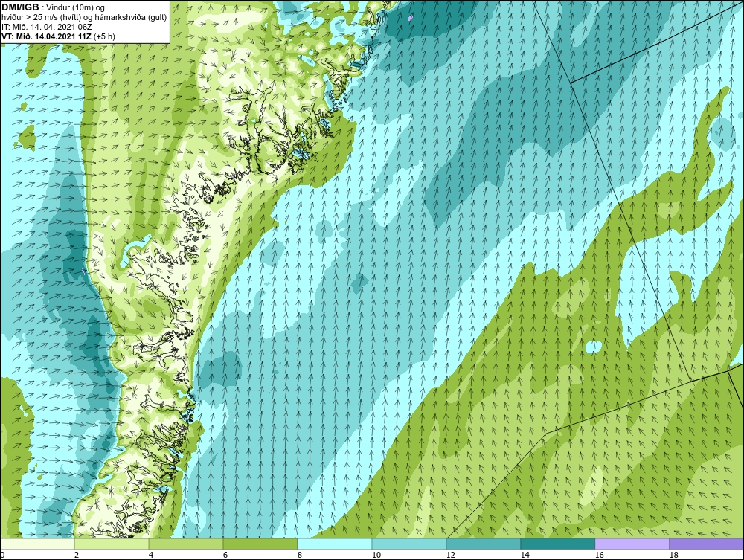744x560 pixels.
Task: Click the 16–18 m/s light purple swatch
Action: [x=632, y=544]
